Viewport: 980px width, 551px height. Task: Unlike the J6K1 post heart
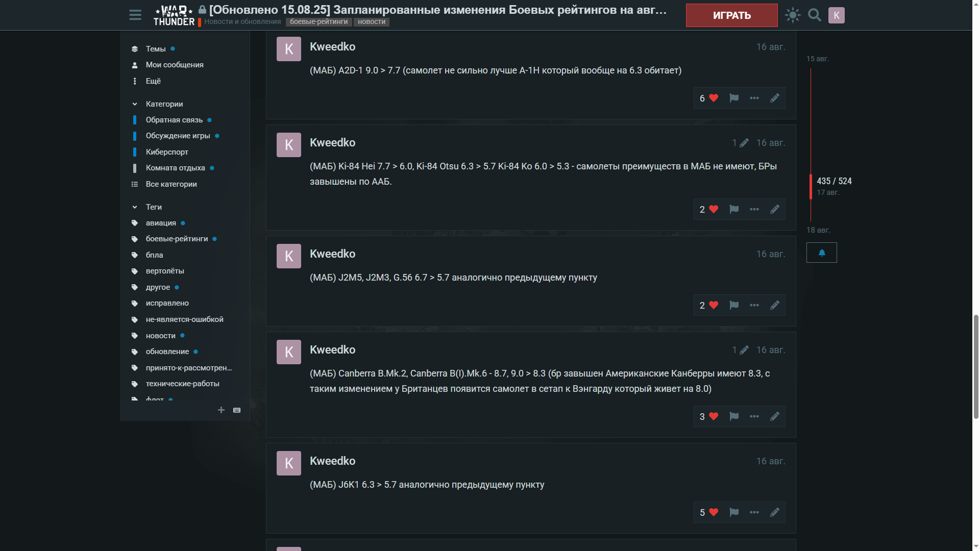(x=709, y=512)
